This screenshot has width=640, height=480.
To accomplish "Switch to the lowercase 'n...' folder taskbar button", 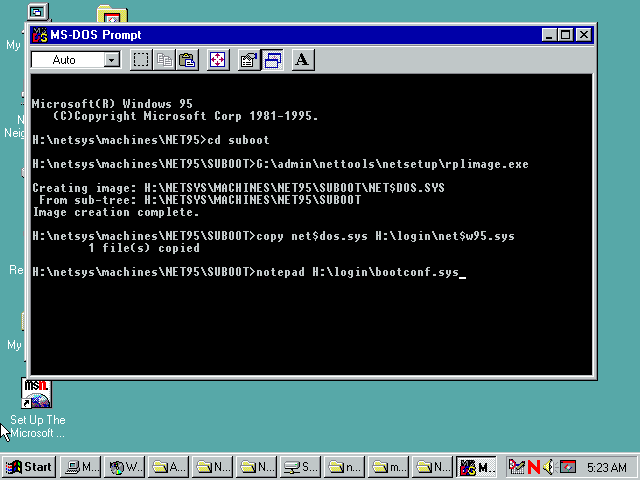I will 344,467.
